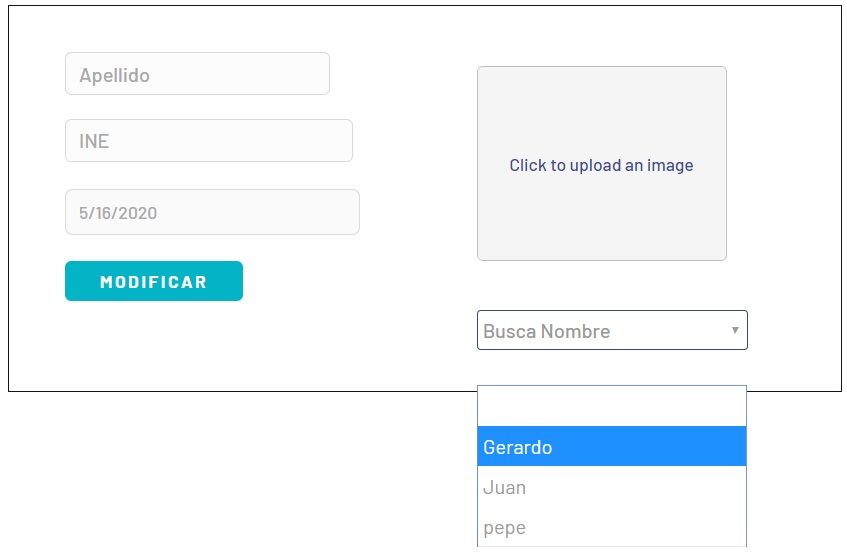847x556 pixels.
Task: Choose Juan in the dropdown list
Action: (x=611, y=487)
